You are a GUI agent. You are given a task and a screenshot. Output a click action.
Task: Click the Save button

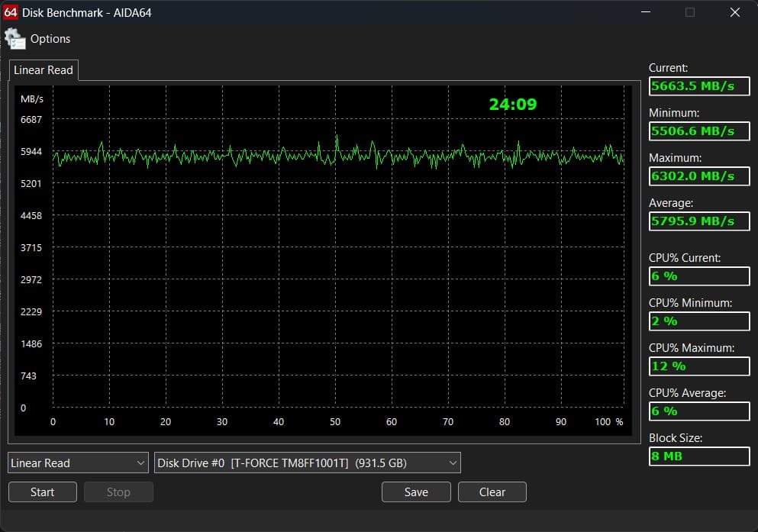416,492
